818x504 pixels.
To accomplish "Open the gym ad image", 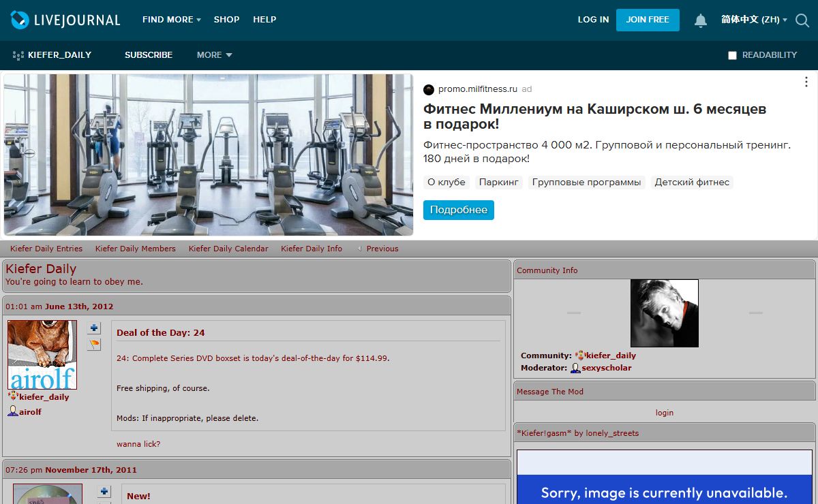I will tap(209, 155).
